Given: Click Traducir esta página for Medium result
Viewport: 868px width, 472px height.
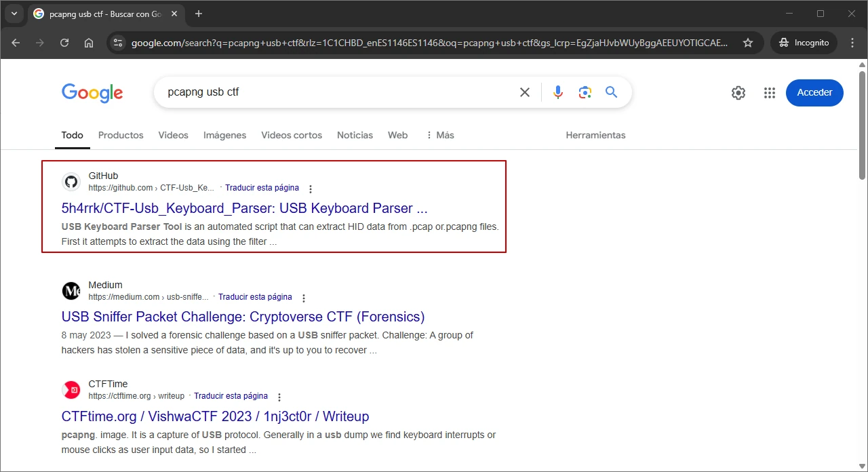Looking at the screenshot, I should click(x=255, y=297).
